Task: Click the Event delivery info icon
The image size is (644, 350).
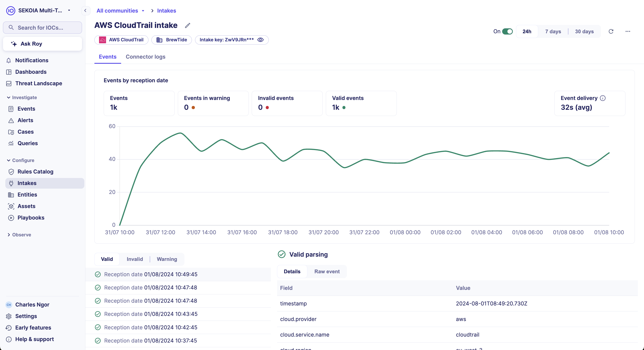Action: [x=603, y=98]
